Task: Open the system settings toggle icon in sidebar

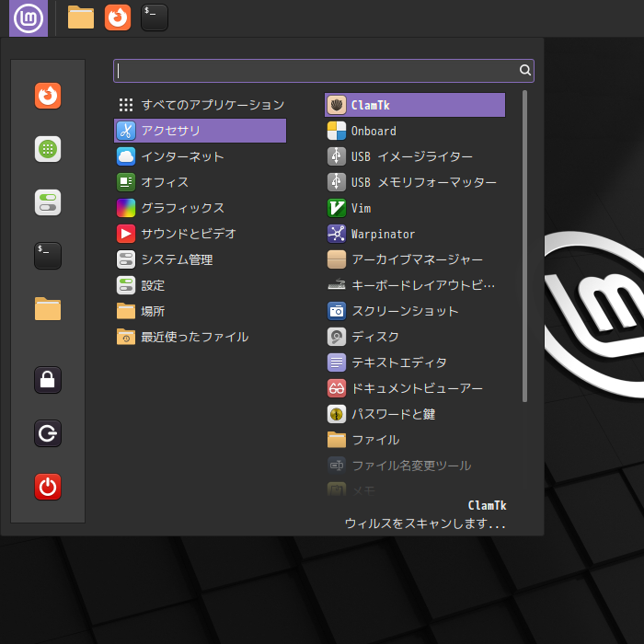Action: (48, 202)
